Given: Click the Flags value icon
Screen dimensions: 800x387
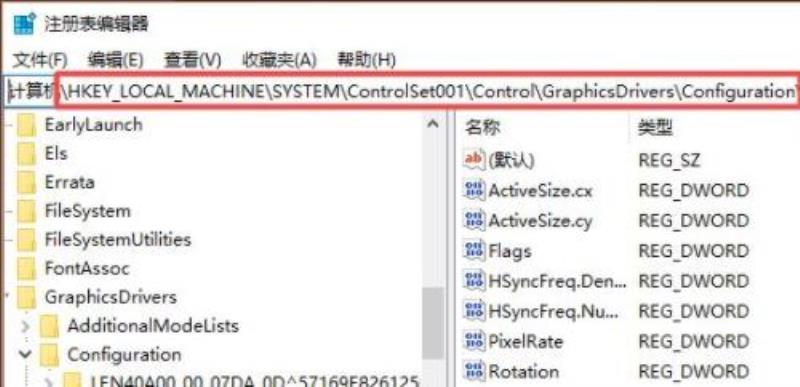Looking at the screenshot, I should tap(474, 251).
